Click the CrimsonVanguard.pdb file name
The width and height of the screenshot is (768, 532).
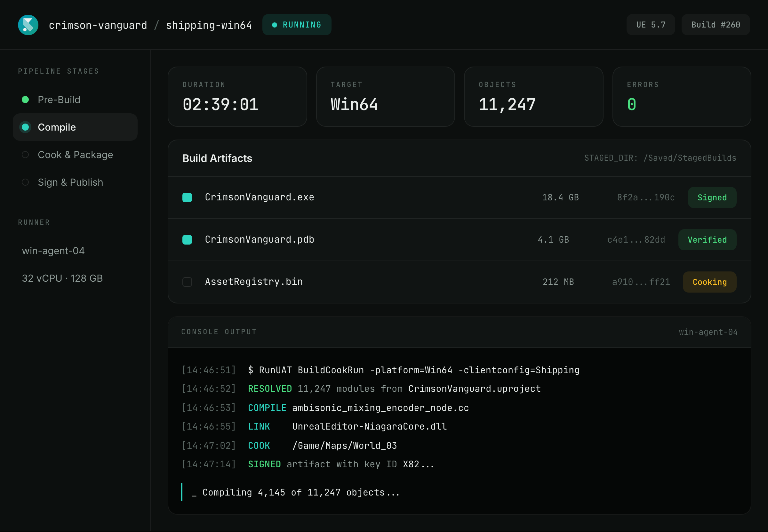click(x=260, y=240)
